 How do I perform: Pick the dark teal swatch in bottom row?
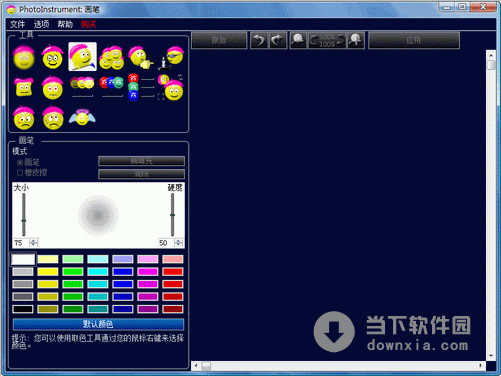click(x=98, y=309)
